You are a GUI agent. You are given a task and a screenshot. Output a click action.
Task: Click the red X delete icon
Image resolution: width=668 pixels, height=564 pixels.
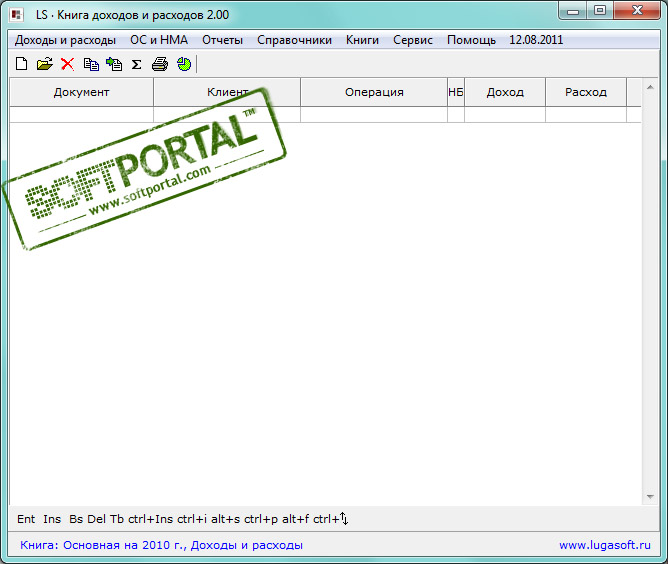(x=67, y=64)
